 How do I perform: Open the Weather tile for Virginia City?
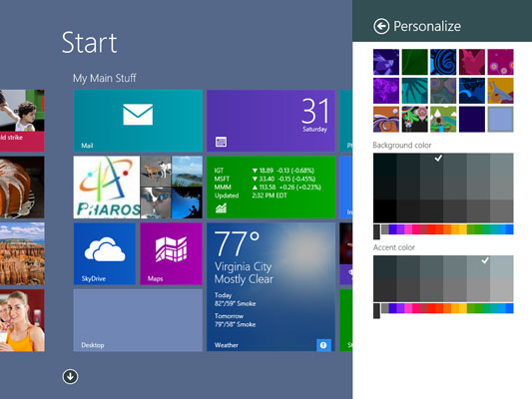coord(270,287)
